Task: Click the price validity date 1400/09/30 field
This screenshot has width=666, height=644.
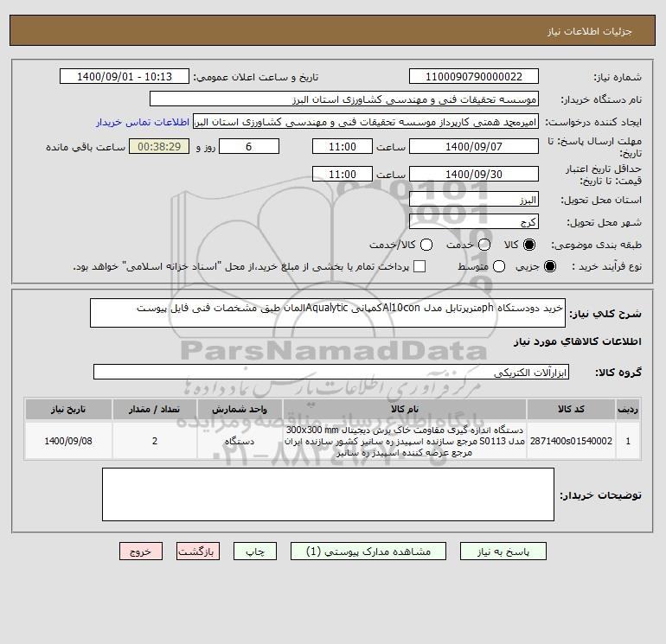Action: point(474,174)
